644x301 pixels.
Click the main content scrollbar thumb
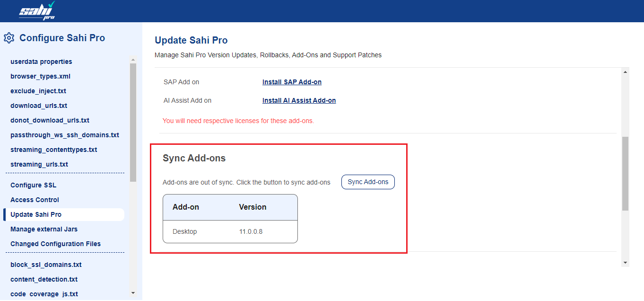tap(625, 173)
